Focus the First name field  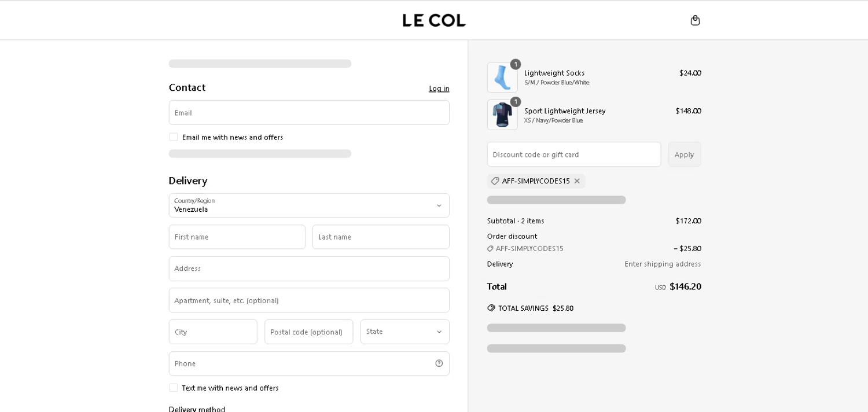(237, 237)
